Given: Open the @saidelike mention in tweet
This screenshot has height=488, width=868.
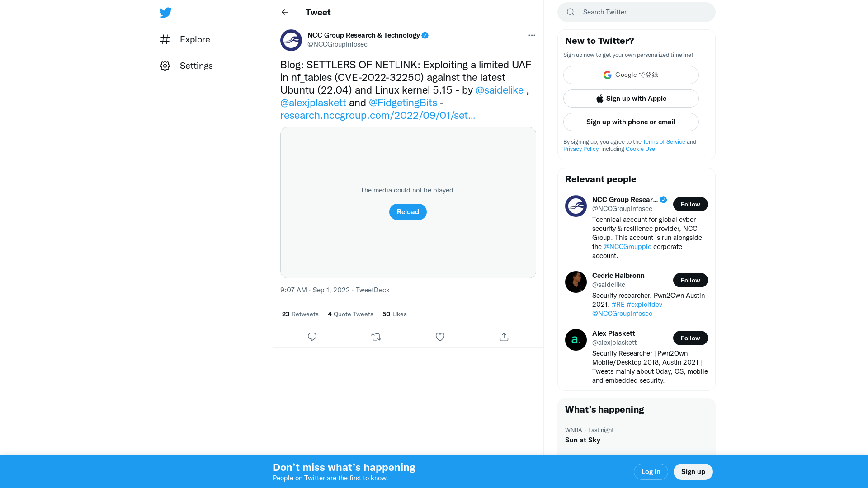Looking at the screenshot, I should click(x=499, y=90).
